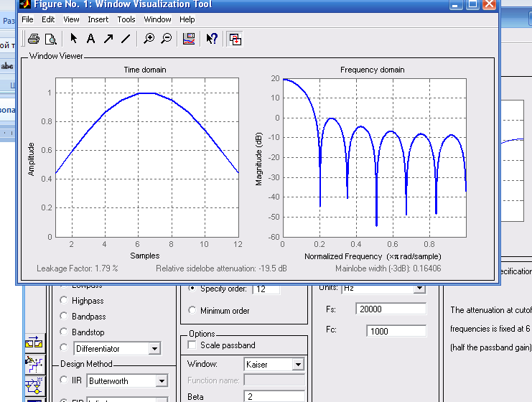Open the Window type dropdown showing Kaiser

point(297,365)
